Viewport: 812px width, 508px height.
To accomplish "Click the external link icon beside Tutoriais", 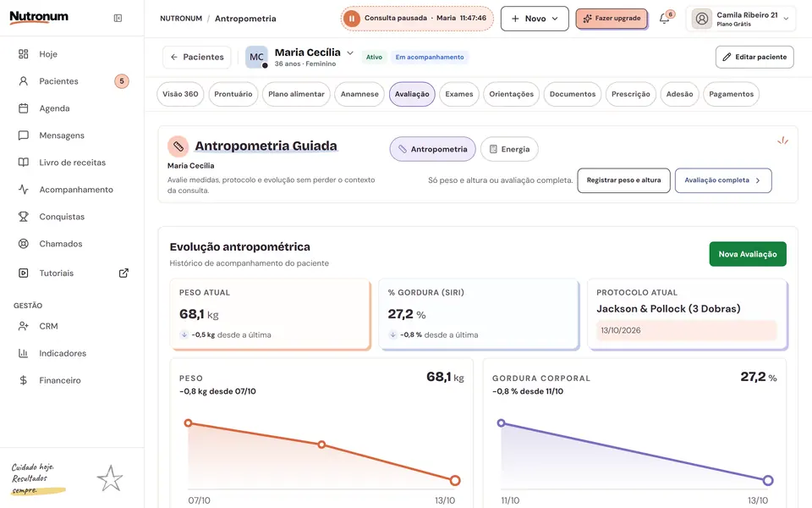I will 123,273.
